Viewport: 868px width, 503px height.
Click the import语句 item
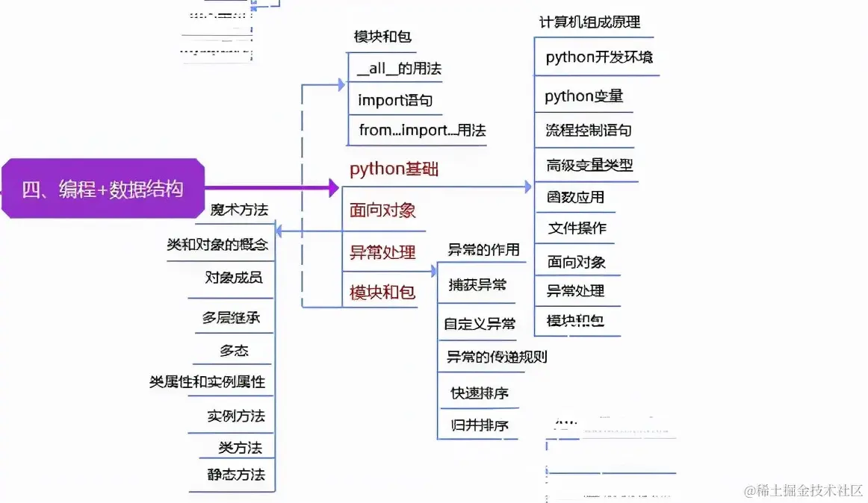394,99
